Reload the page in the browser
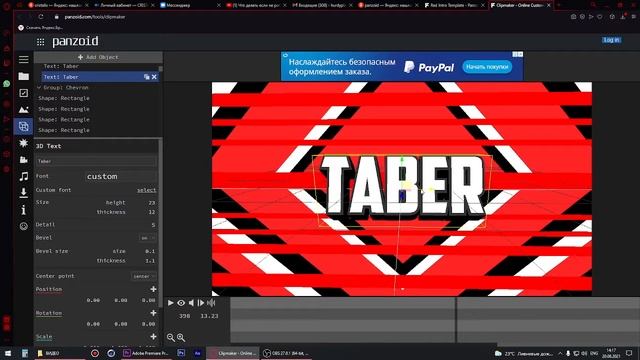This screenshot has height=360, width=640. (41, 17)
